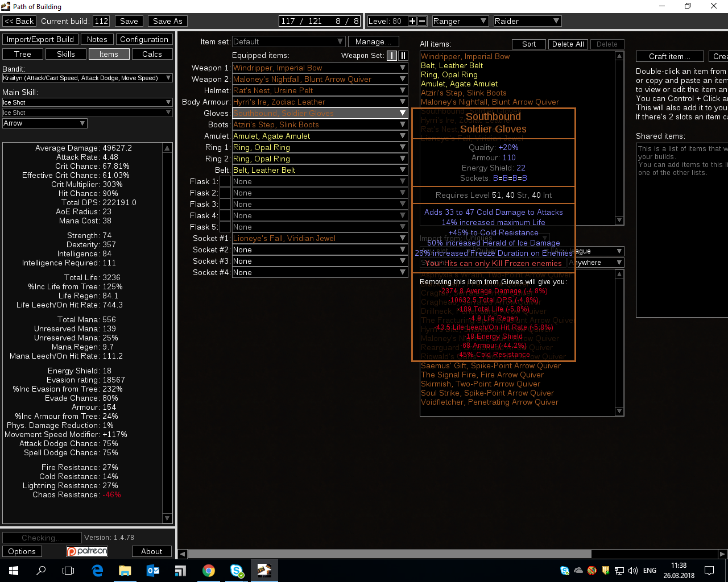This screenshot has width=728, height=582.
Task: Open the notifications action center
Action: click(709, 571)
